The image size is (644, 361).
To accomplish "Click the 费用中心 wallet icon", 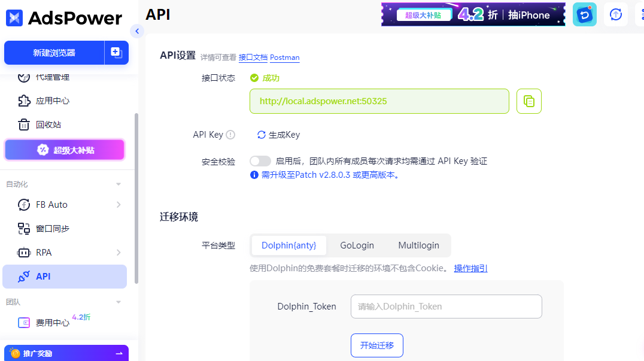I will (x=24, y=323).
